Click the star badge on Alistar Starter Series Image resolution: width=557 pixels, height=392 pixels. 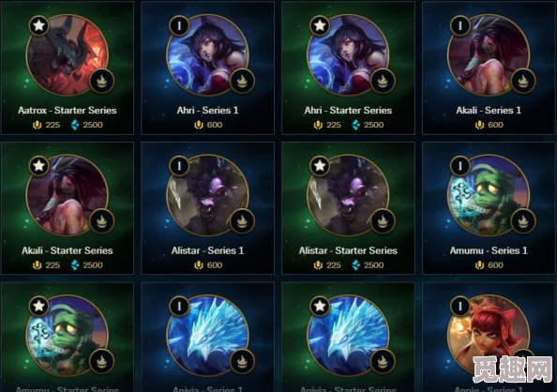[320, 166]
